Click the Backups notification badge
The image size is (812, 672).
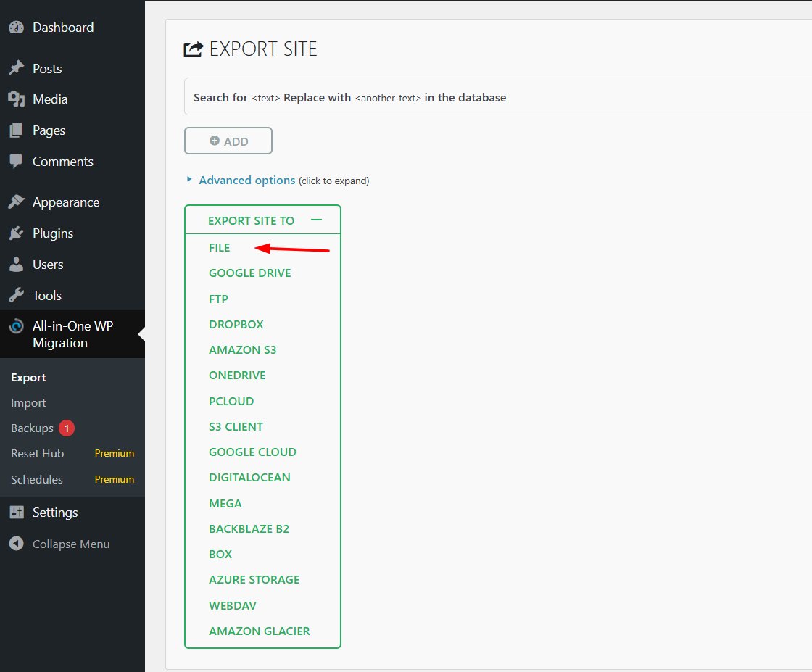coord(67,428)
